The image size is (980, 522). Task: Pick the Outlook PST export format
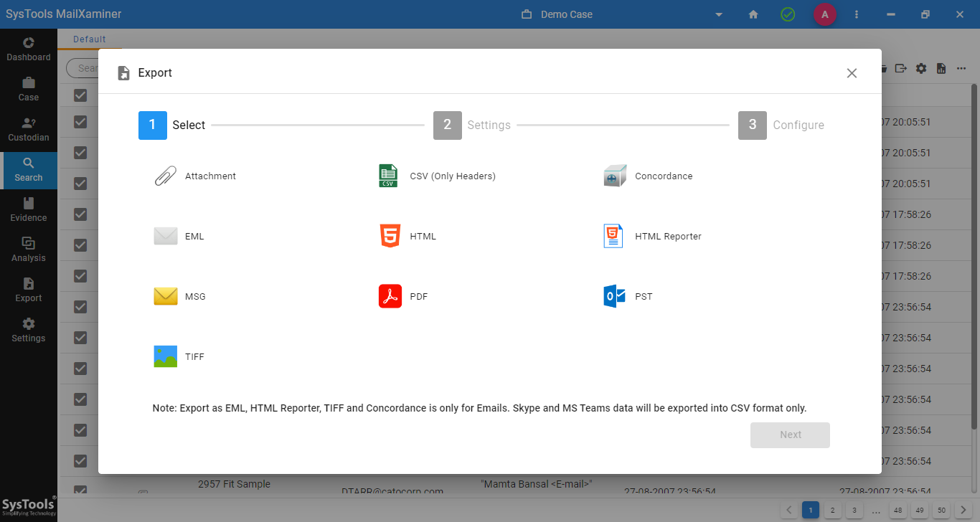[628, 296]
